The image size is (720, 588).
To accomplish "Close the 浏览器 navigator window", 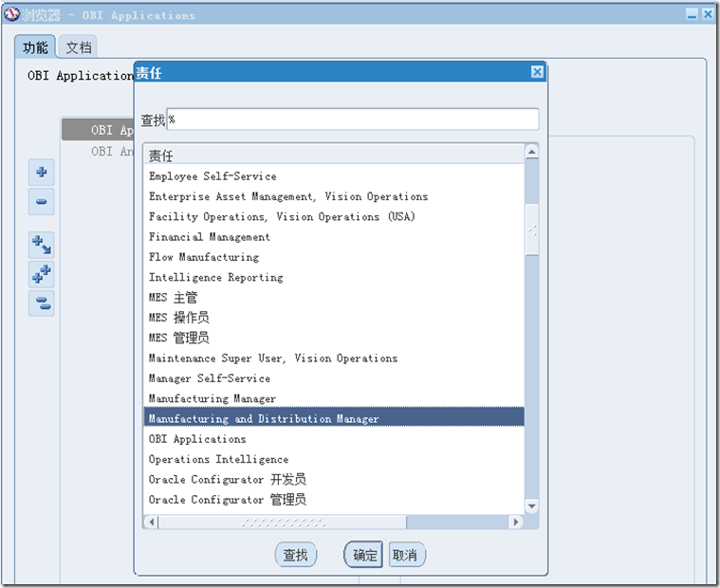I will [708, 14].
